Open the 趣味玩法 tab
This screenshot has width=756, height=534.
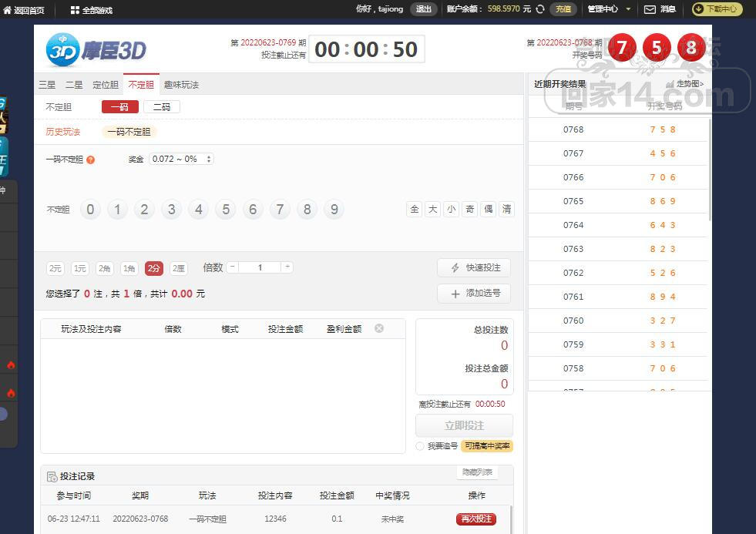coord(181,85)
